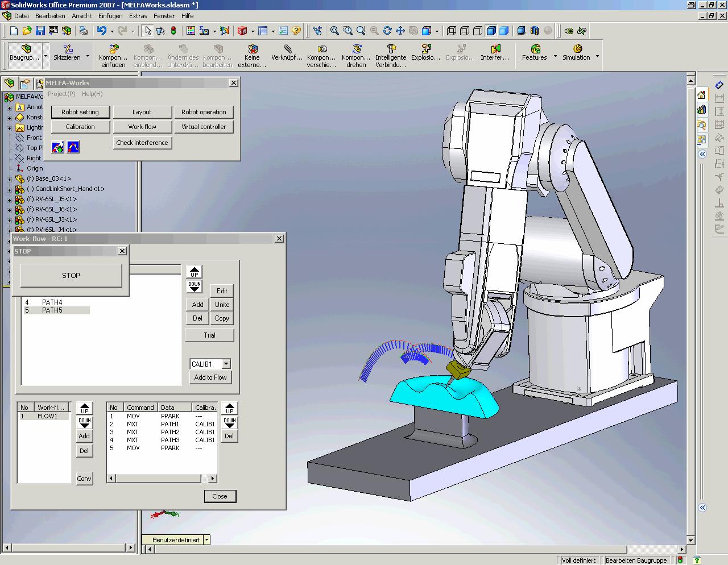
Task: Click the Verknüpfung paperclip tool
Action: (x=287, y=53)
